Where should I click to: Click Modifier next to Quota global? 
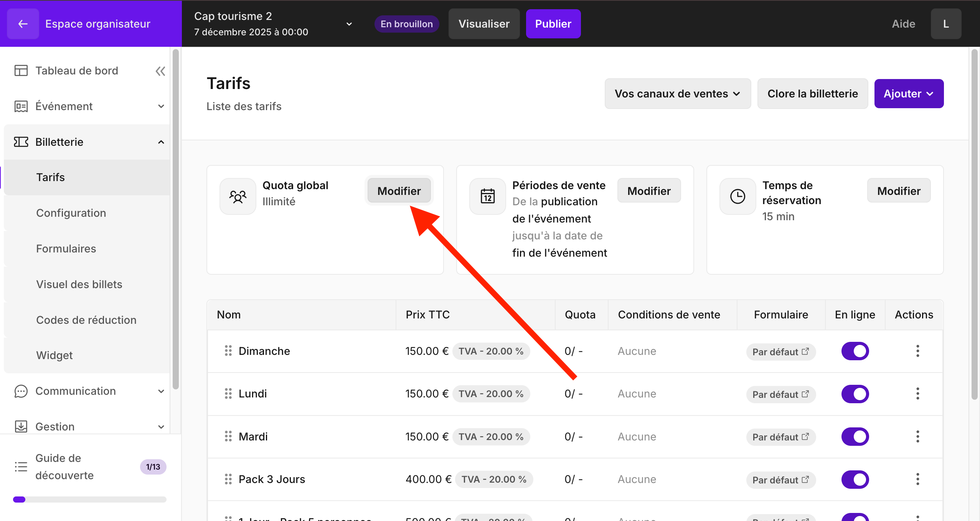click(x=399, y=191)
